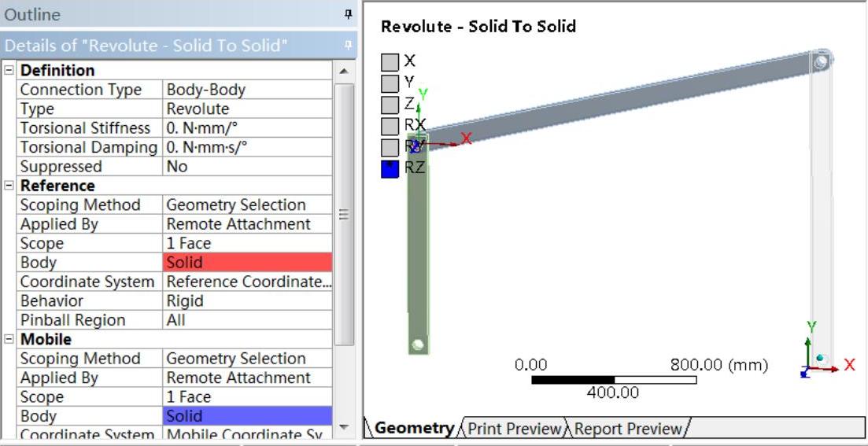The height and width of the screenshot is (446, 868).
Task: Collapse the Mobile section
Action: click(x=9, y=339)
